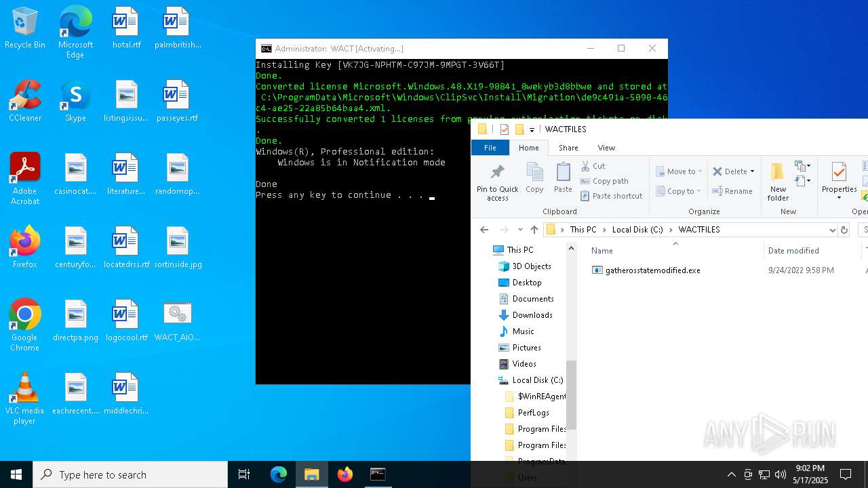Open the Recycle Bin desktop icon

(x=25, y=28)
